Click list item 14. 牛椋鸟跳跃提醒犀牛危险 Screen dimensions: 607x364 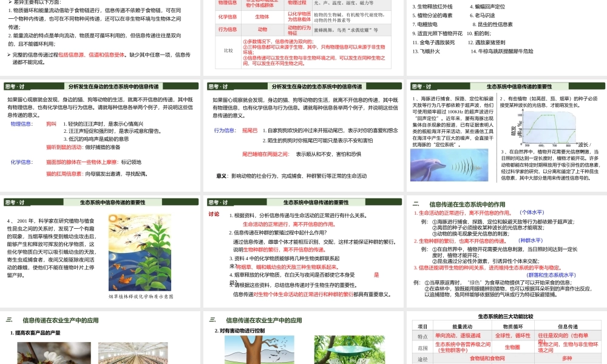tap(502, 51)
